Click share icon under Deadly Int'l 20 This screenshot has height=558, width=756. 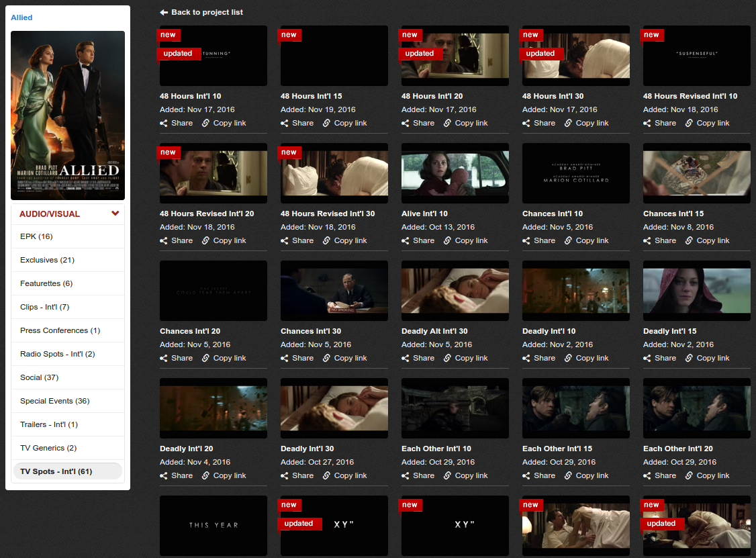(164, 476)
